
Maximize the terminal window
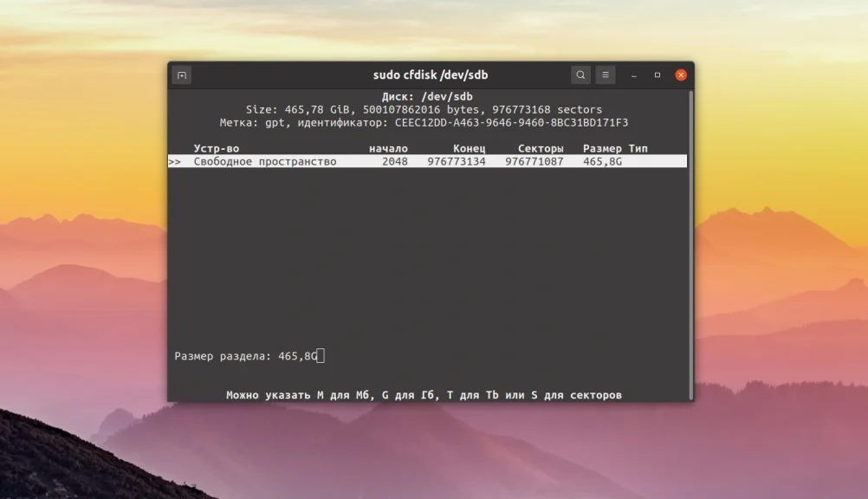pyautogui.click(x=657, y=75)
